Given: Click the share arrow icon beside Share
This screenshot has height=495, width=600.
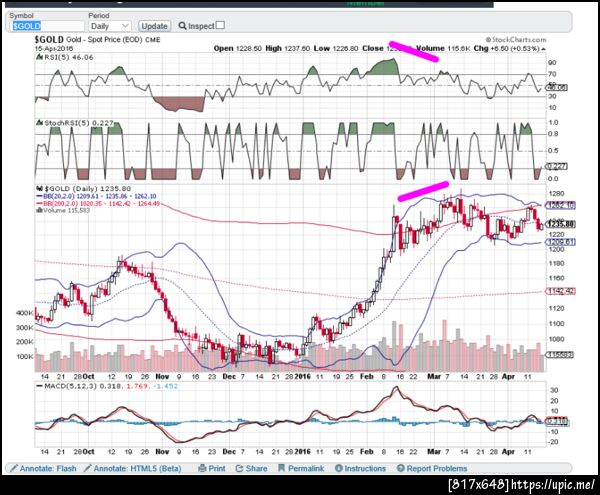Looking at the screenshot, I should click(240, 468).
